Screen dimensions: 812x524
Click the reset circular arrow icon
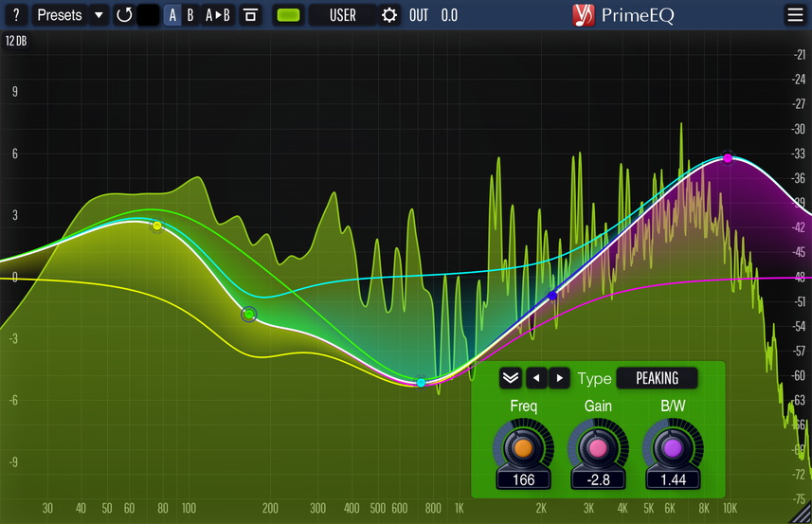124,15
